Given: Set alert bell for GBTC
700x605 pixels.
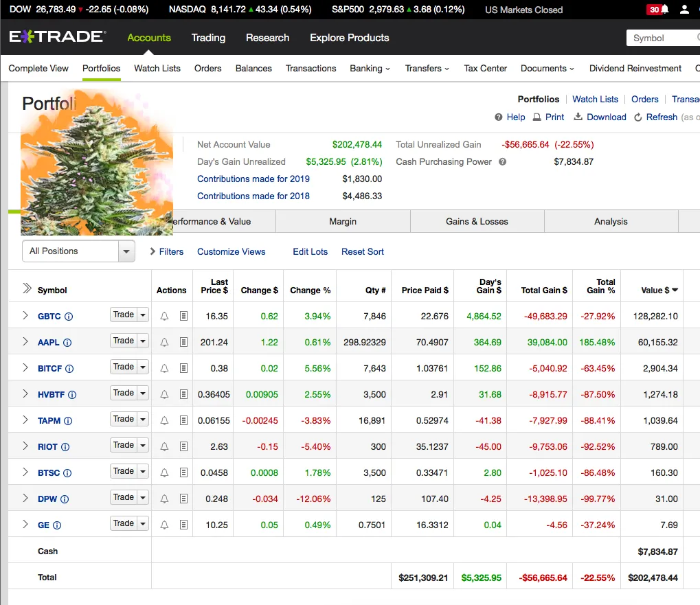Looking at the screenshot, I should pyautogui.click(x=164, y=317).
